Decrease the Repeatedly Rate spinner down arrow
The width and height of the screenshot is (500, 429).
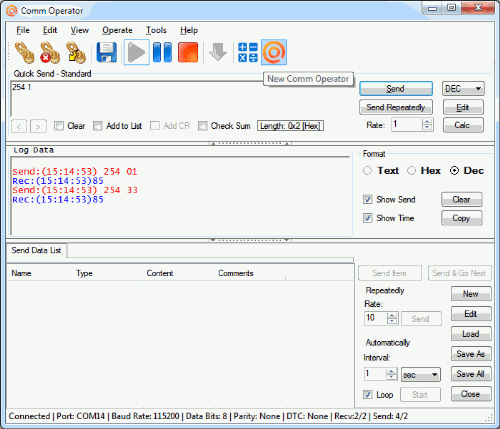(392, 321)
